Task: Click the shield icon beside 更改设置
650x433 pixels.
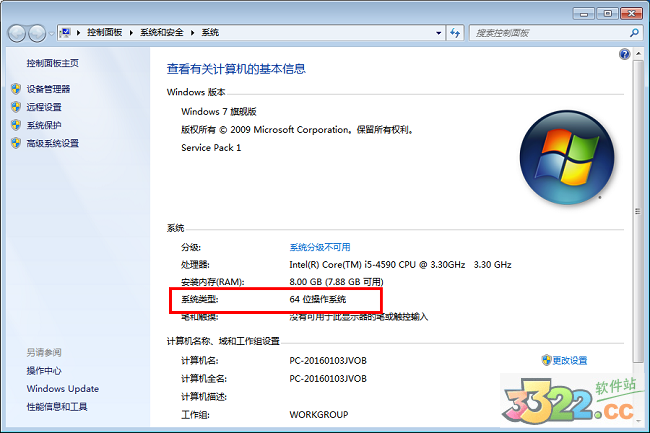Action: pyautogui.click(x=546, y=360)
